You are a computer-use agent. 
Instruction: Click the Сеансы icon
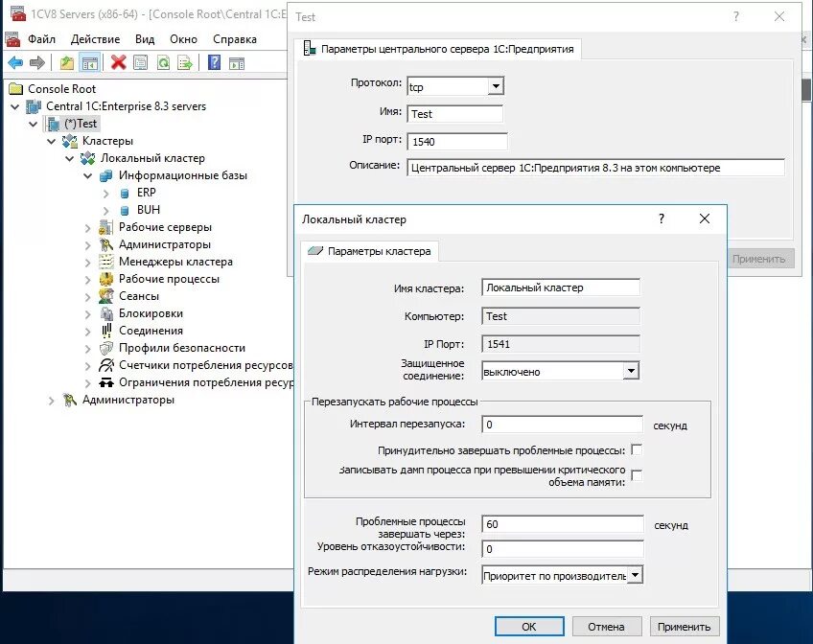point(105,296)
